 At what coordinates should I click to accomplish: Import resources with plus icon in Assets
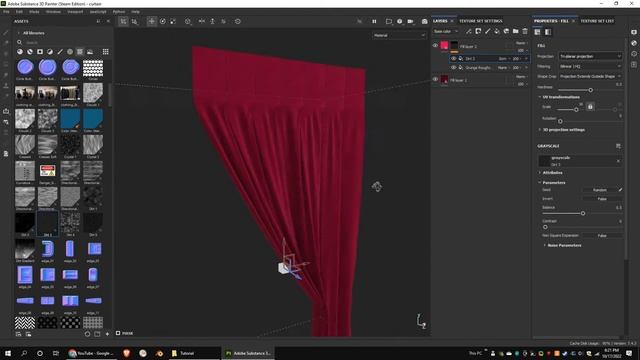tap(107, 334)
